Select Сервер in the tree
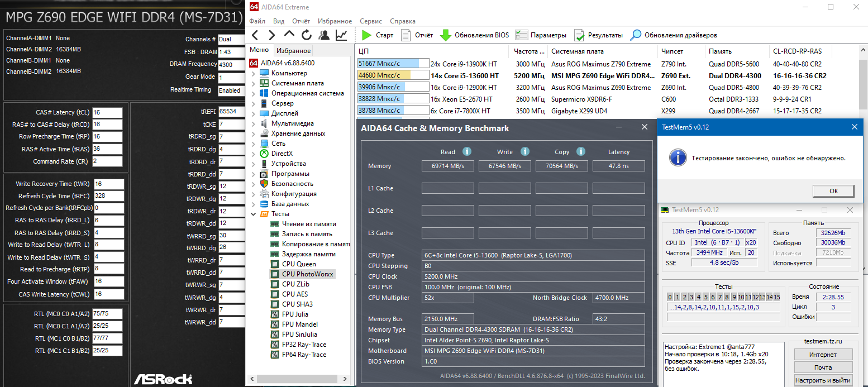 [x=283, y=103]
